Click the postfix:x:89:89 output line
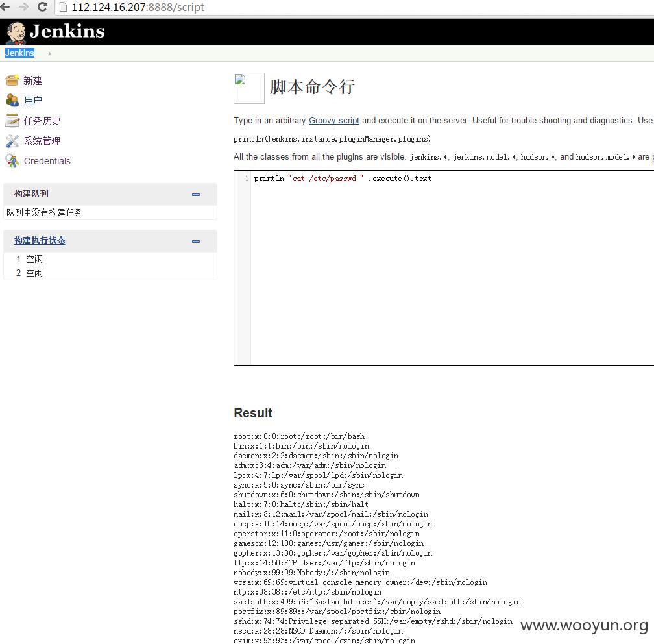The image size is (654, 644). coord(337,612)
